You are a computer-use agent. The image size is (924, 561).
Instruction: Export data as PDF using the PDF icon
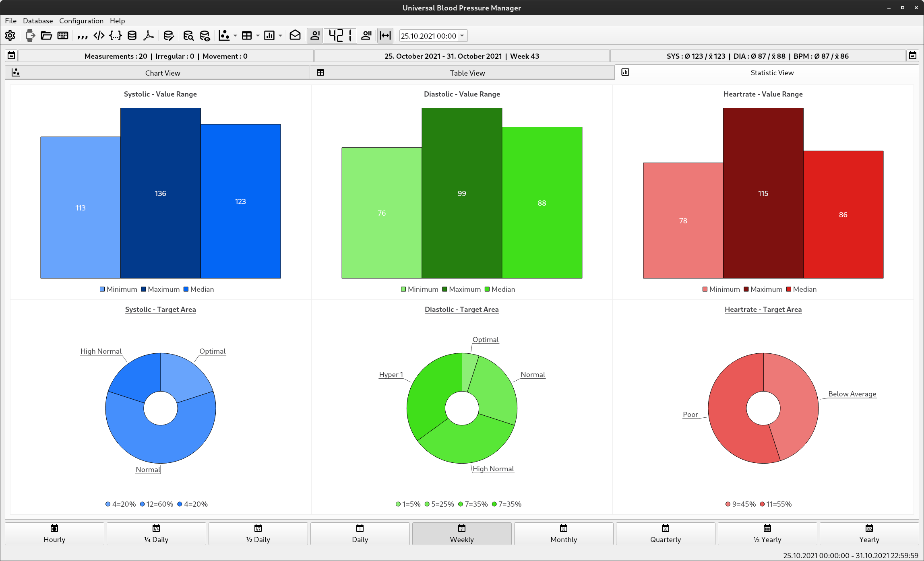pyautogui.click(x=148, y=35)
